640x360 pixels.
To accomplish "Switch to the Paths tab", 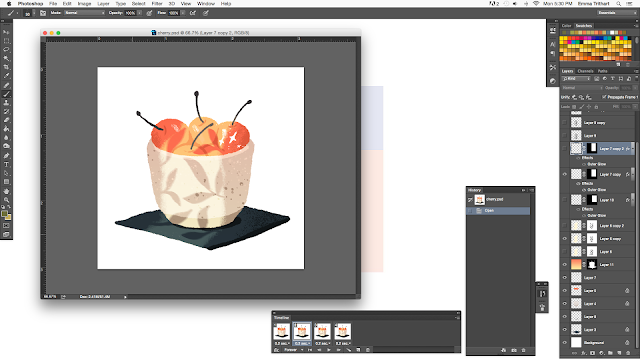I will (x=602, y=71).
